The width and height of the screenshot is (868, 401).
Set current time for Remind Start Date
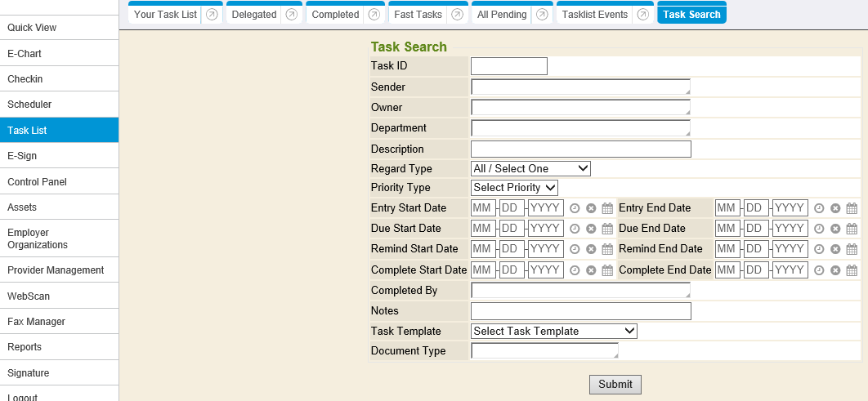575,249
